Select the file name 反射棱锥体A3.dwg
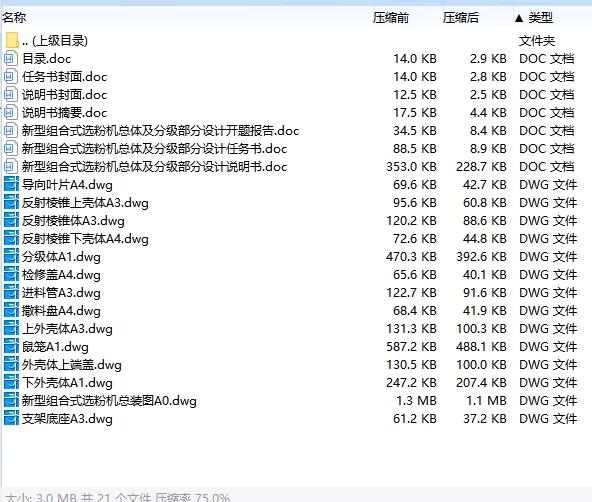The image size is (592, 502). tap(73, 220)
